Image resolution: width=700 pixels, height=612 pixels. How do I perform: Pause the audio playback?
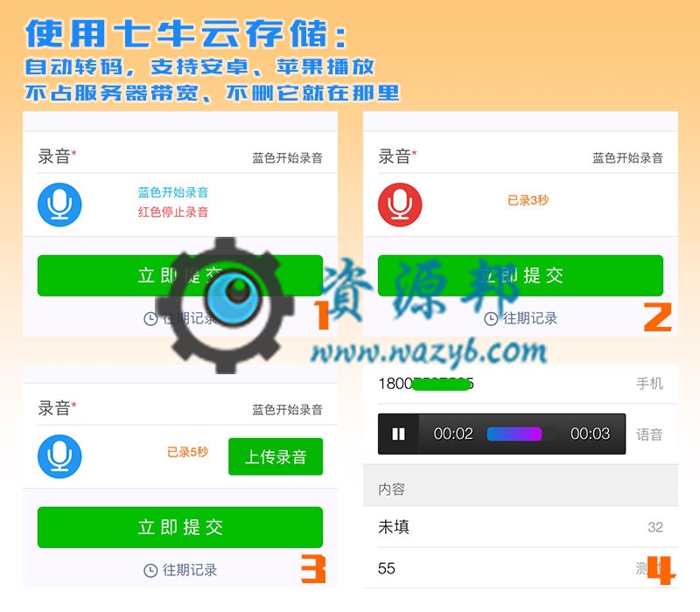pyautogui.click(x=398, y=434)
